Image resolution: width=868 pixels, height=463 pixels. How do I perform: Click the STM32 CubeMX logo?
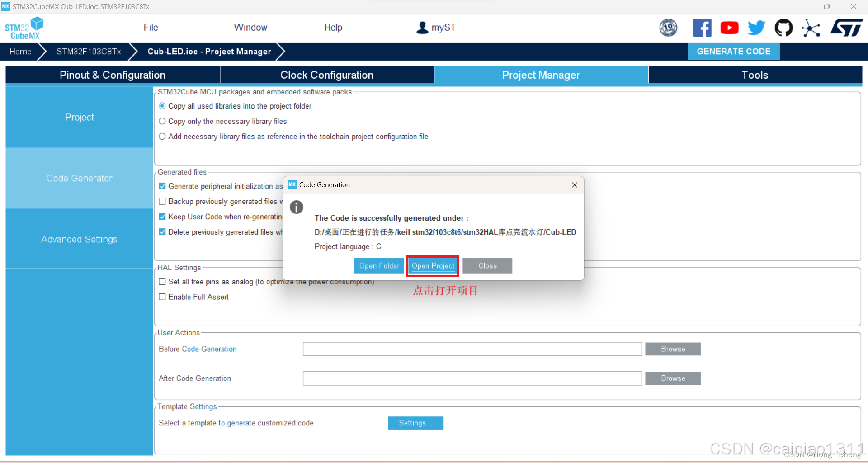(24, 28)
